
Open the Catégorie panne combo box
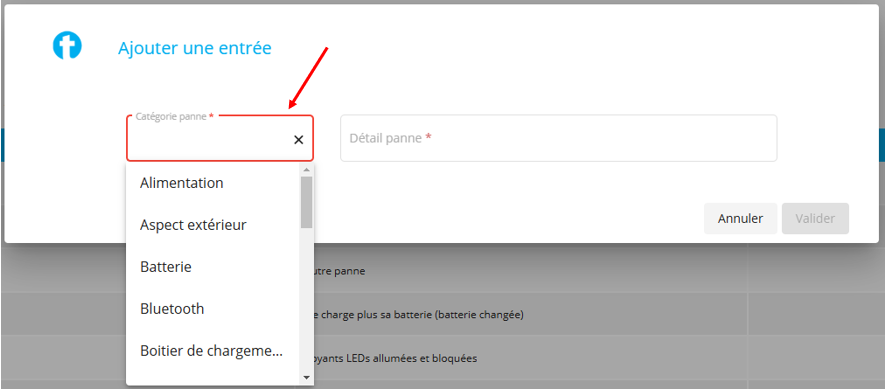pyautogui.click(x=220, y=138)
